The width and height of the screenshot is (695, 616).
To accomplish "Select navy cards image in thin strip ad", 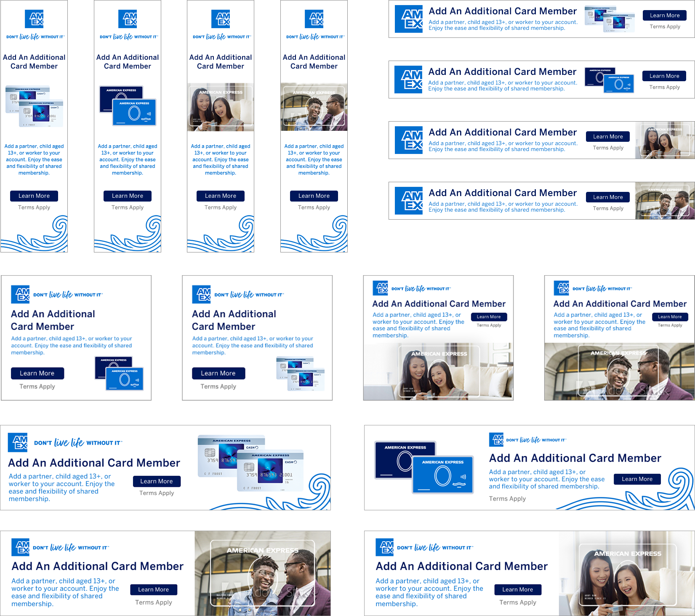I will (x=609, y=80).
